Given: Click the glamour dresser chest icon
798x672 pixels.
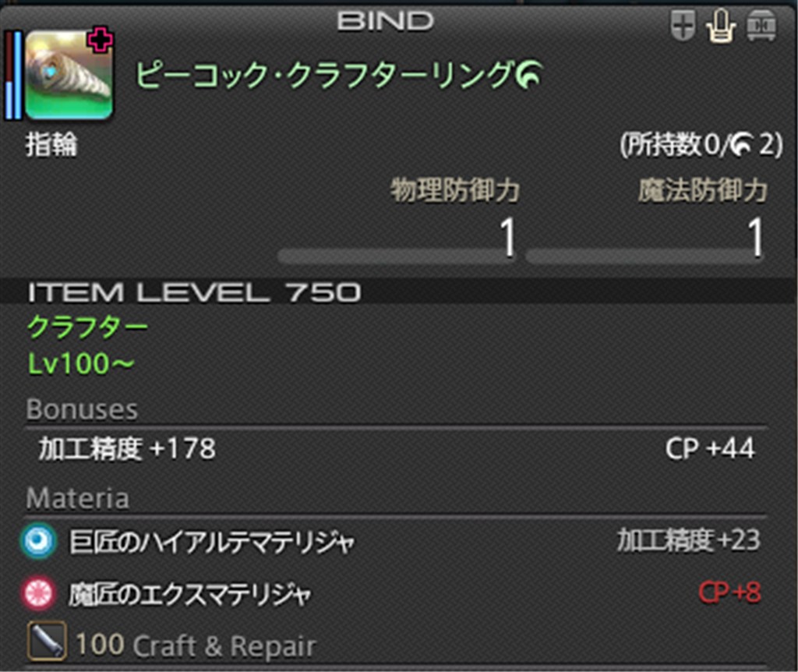Looking at the screenshot, I should [x=761, y=26].
